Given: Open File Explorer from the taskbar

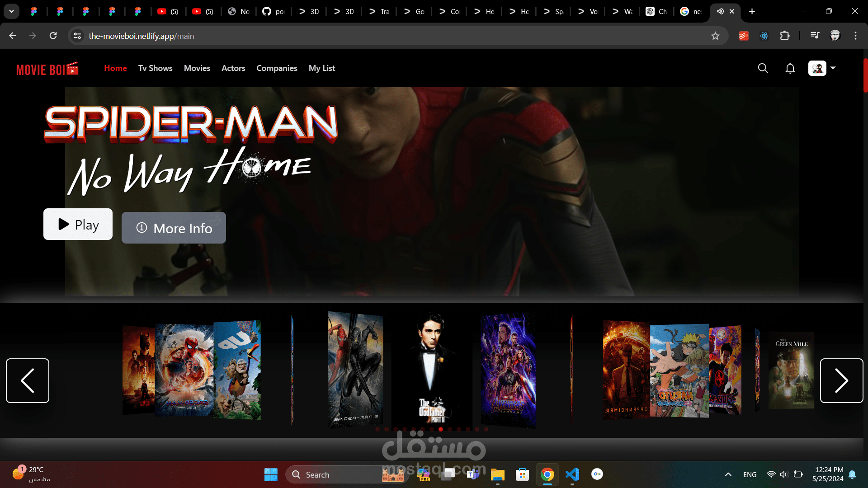Looking at the screenshot, I should tap(498, 474).
